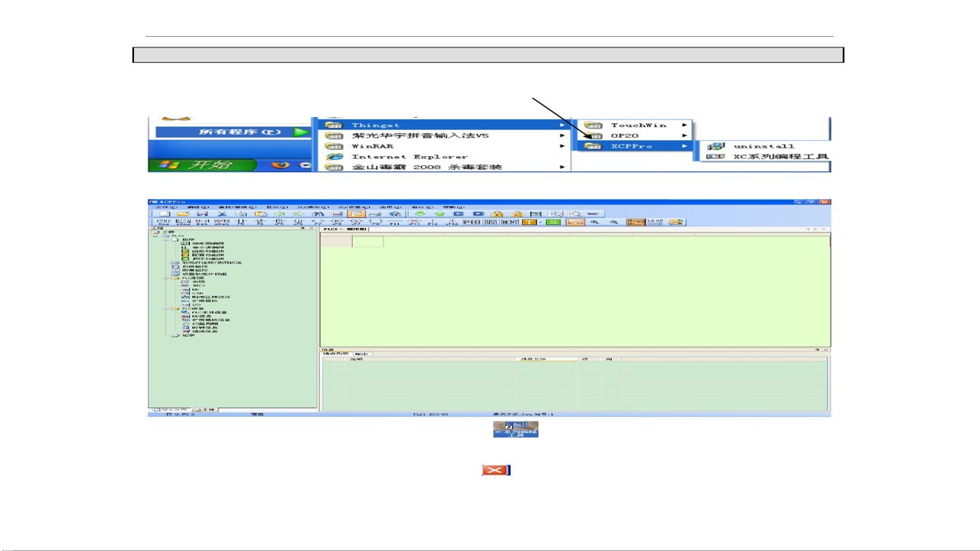Expand the TouchWin submenu arrow

pyautogui.click(x=684, y=125)
